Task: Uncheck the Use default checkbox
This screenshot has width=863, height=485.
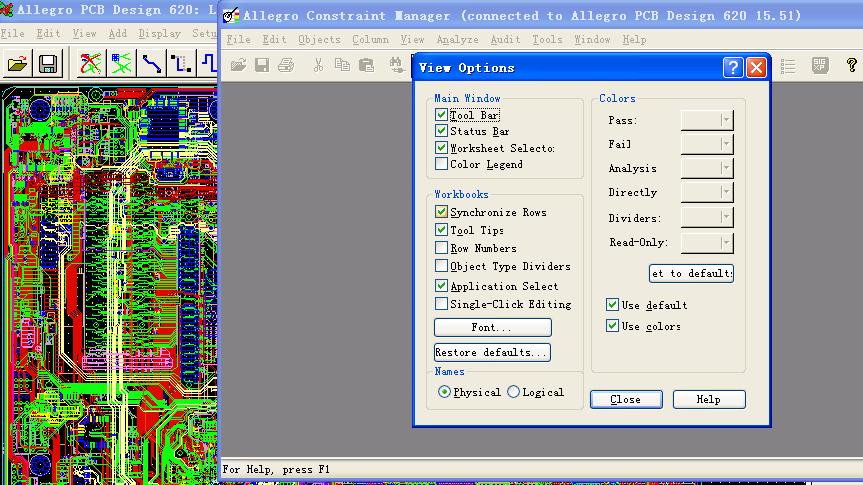Action: [x=612, y=304]
